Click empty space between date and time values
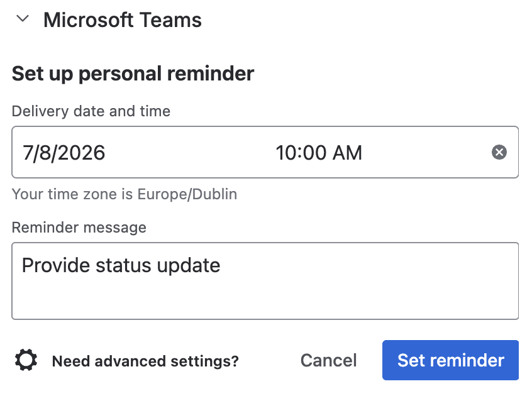This screenshot has width=532, height=396. coord(190,153)
